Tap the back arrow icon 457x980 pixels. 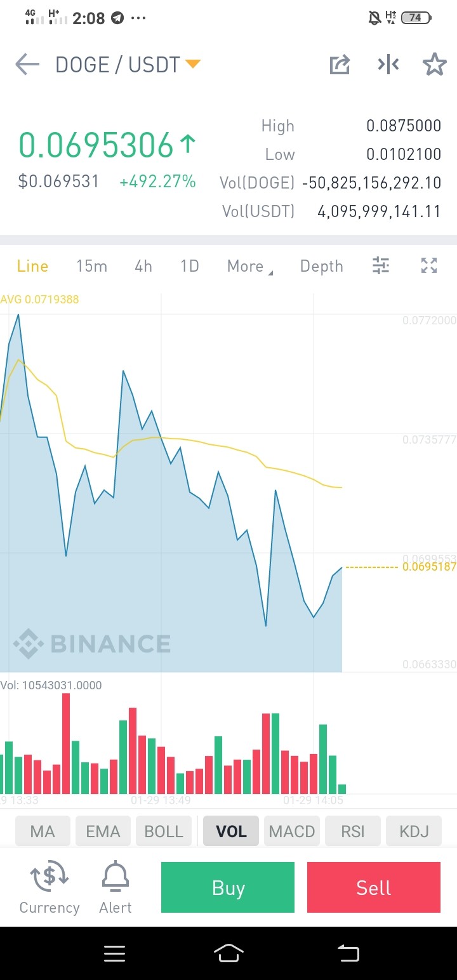click(27, 65)
